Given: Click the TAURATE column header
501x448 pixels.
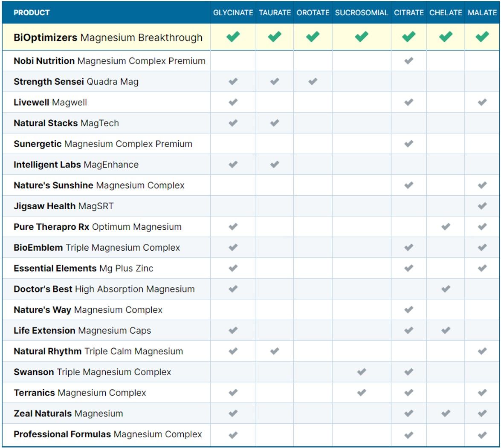Looking at the screenshot, I should pos(275,13).
